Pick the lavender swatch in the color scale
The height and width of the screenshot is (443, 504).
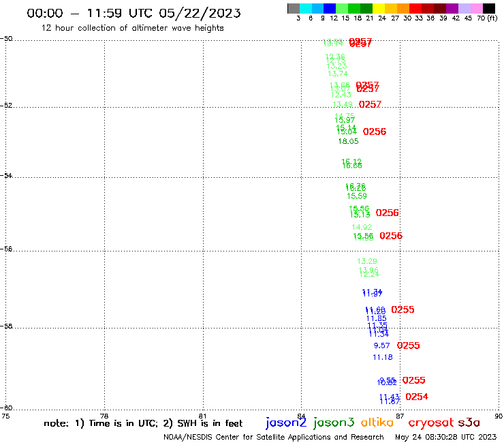point(464,8)
